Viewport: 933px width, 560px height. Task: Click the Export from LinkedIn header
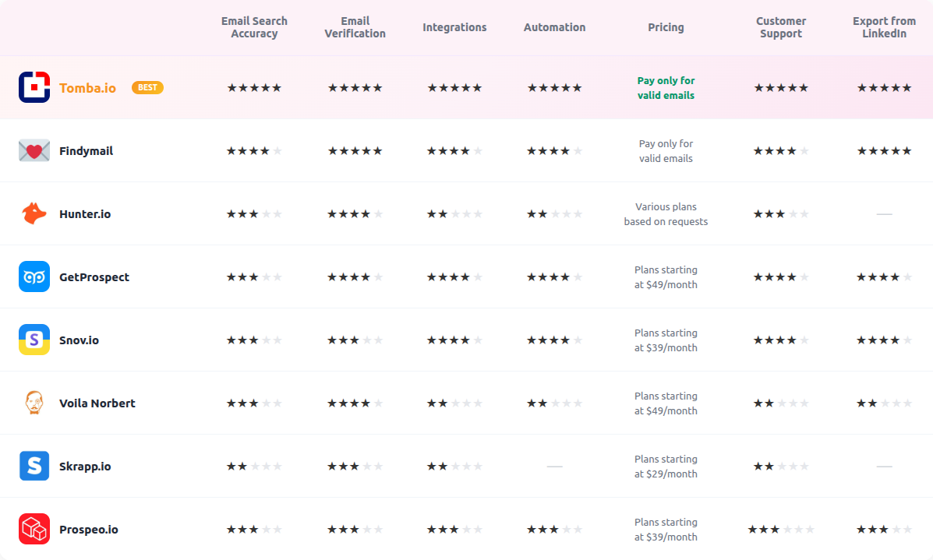tap(884, 27)
